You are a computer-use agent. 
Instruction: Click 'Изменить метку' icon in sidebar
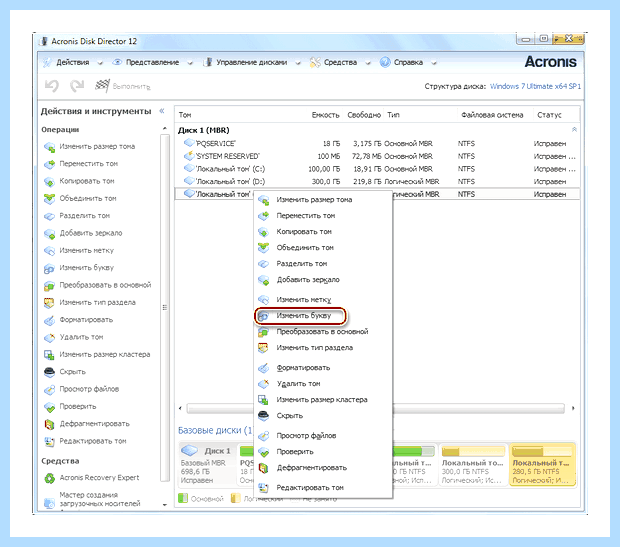coord(49,251)
